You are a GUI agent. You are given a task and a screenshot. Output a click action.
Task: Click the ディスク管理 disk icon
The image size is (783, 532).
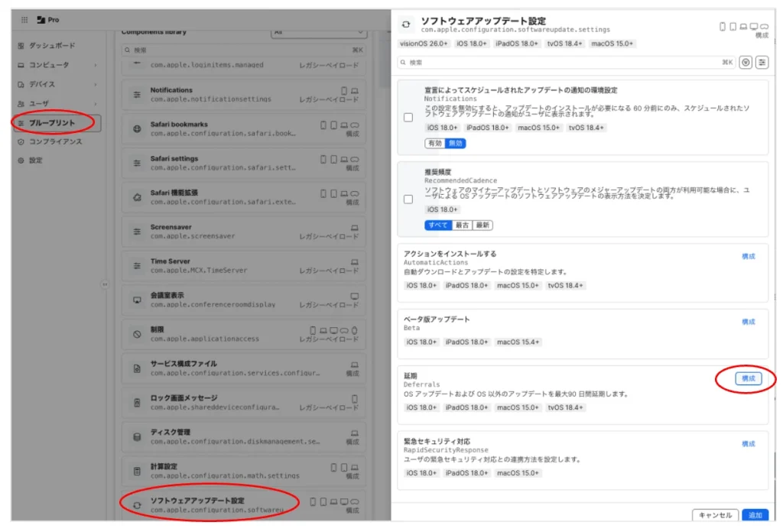click(x=137, y=437)
